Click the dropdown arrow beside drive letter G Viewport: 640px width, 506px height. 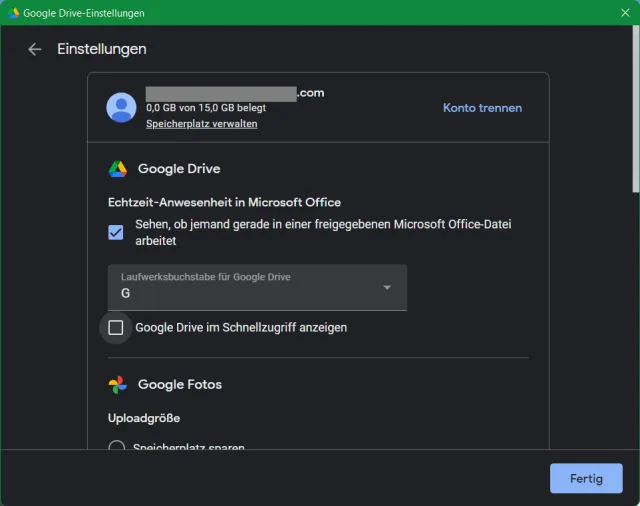tap(387, 288)
